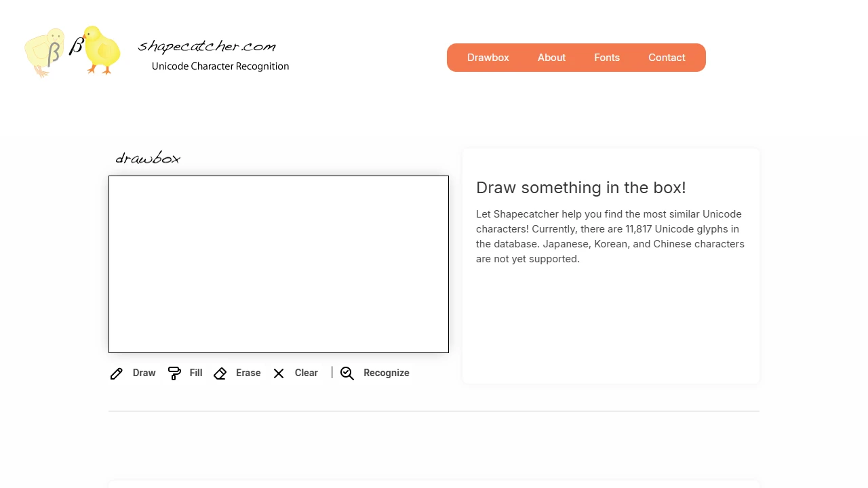Open the Contact page

click(667, 58)
